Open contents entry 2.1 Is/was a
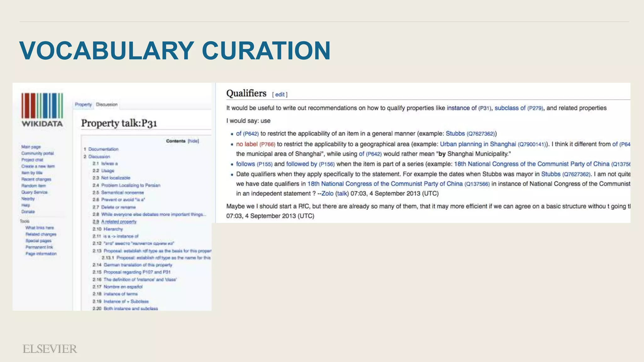 point(105,163)
